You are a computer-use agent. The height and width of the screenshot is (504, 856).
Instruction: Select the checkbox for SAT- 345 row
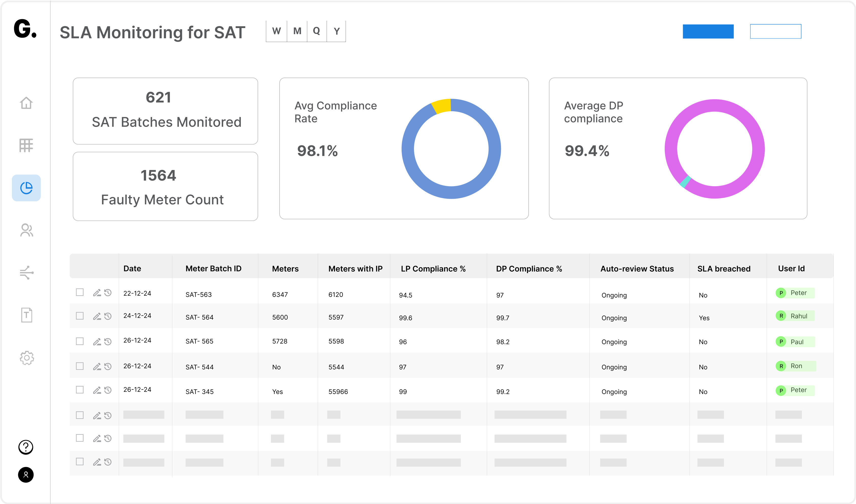tap(80, 389)
